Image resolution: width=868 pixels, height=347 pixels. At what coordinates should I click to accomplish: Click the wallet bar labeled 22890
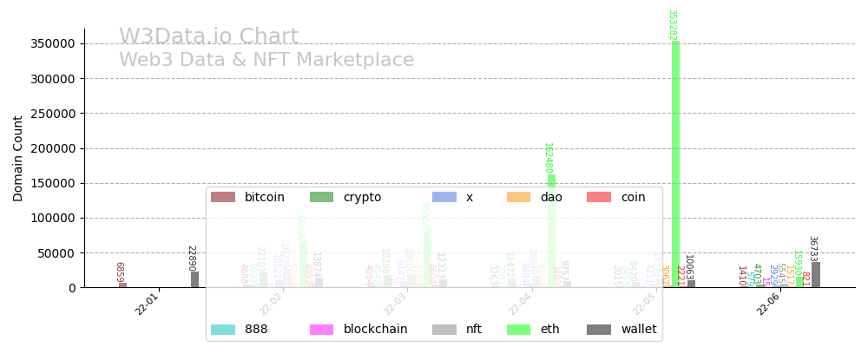(x=194, y=279)
